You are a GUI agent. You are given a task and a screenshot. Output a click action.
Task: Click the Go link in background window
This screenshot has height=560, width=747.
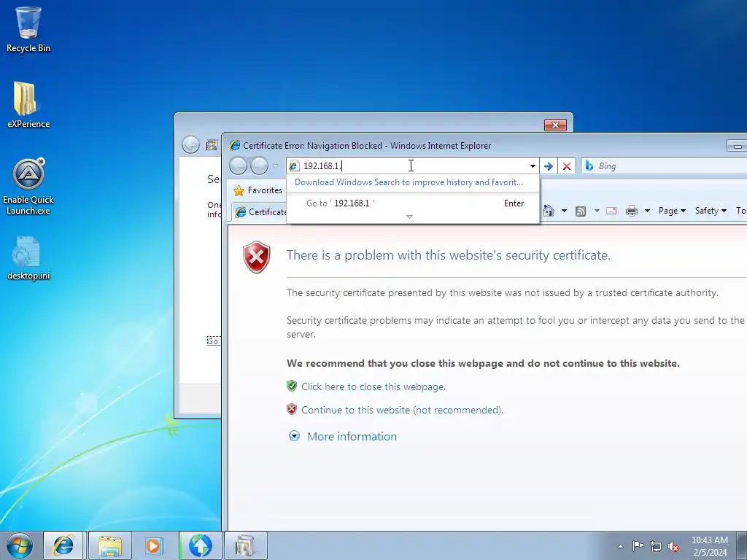click(x=213, y=341)
